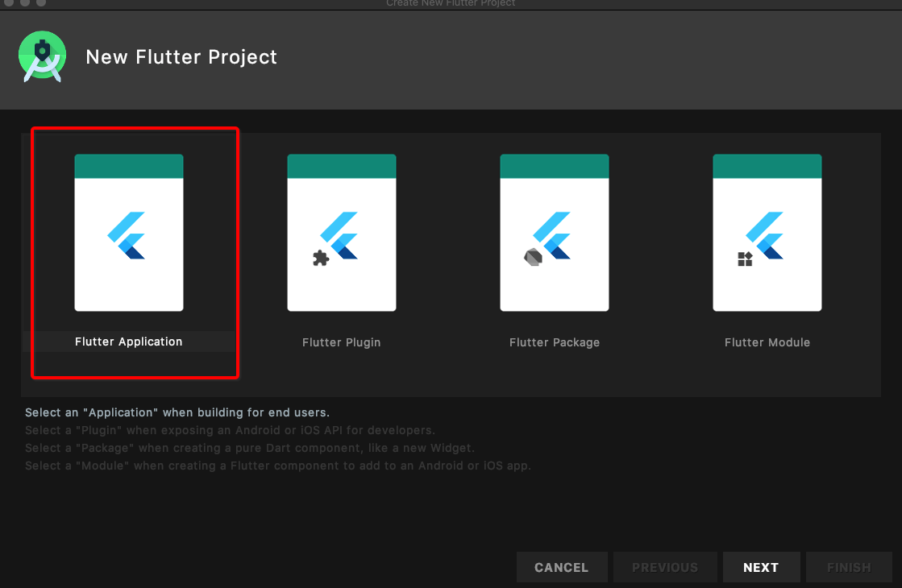This screenshot has height=588, width=902.
Task: Go back with the PREVIOUS button
Action: [665, 568]
